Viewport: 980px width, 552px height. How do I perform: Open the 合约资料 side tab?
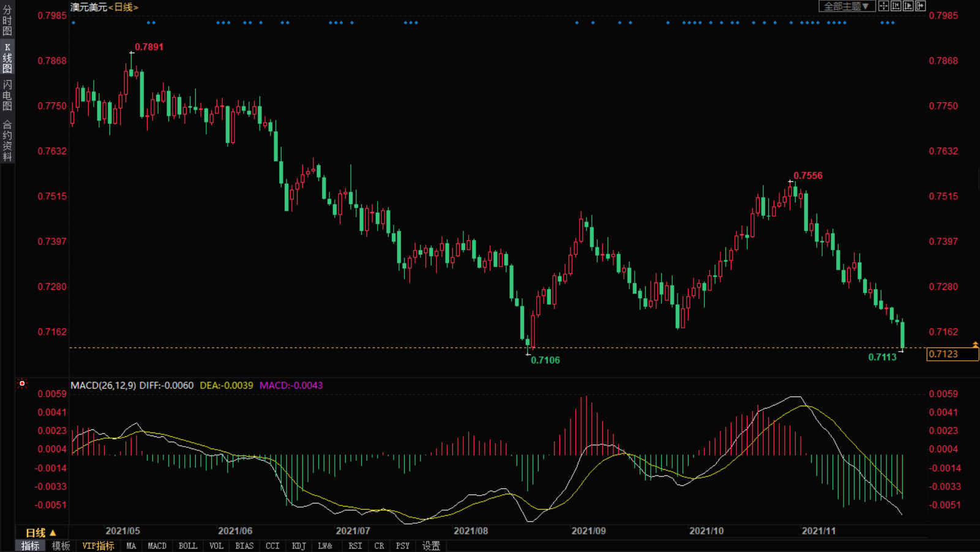click(7, 141)
